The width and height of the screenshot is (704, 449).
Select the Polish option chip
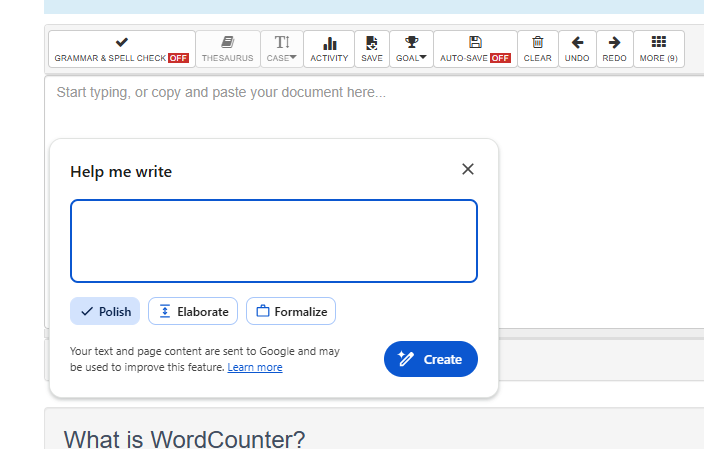(x=105, y=311)
